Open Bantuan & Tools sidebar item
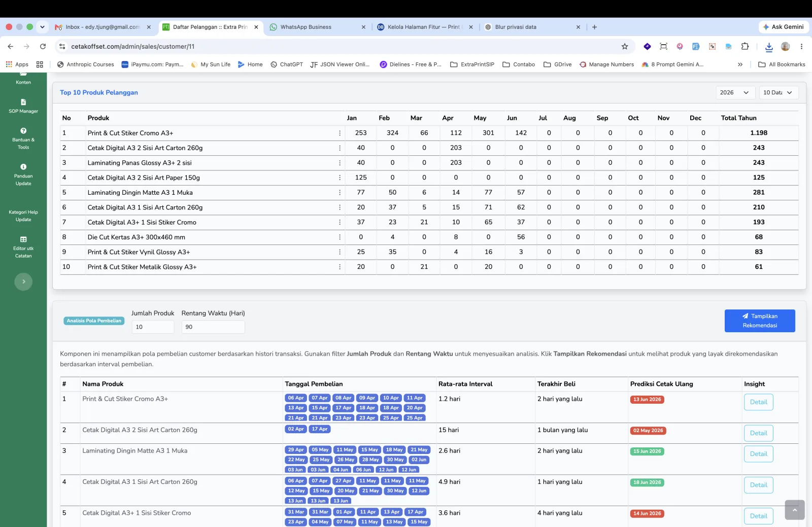Screen dimensions: 812x527 pyautogui.click(x=23, y=138)
